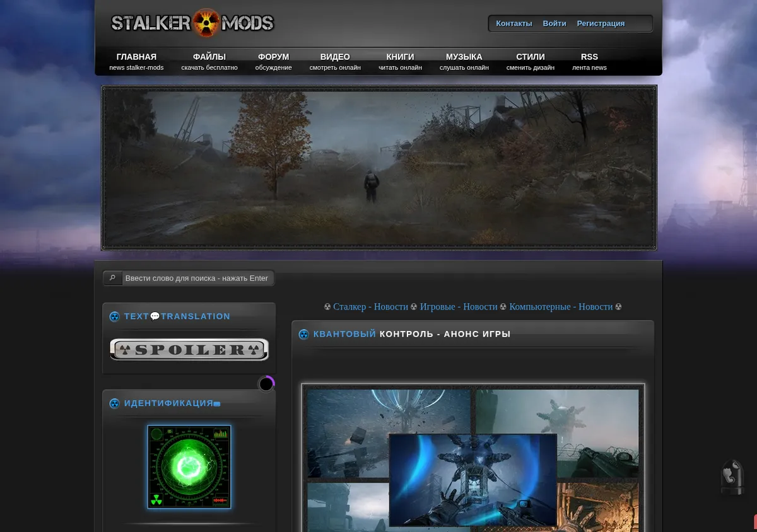This screenshot has height=532, width=757.
Task: Open the RSS news feed
Action: click(589, 61)
